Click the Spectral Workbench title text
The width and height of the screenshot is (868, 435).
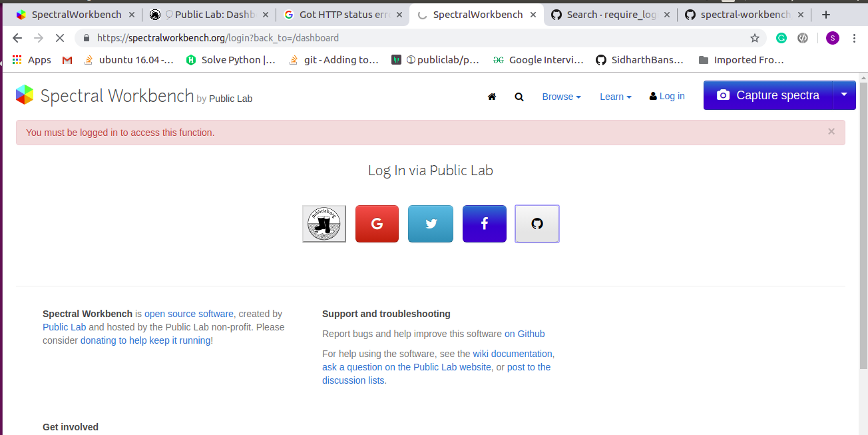click(117, 95)
